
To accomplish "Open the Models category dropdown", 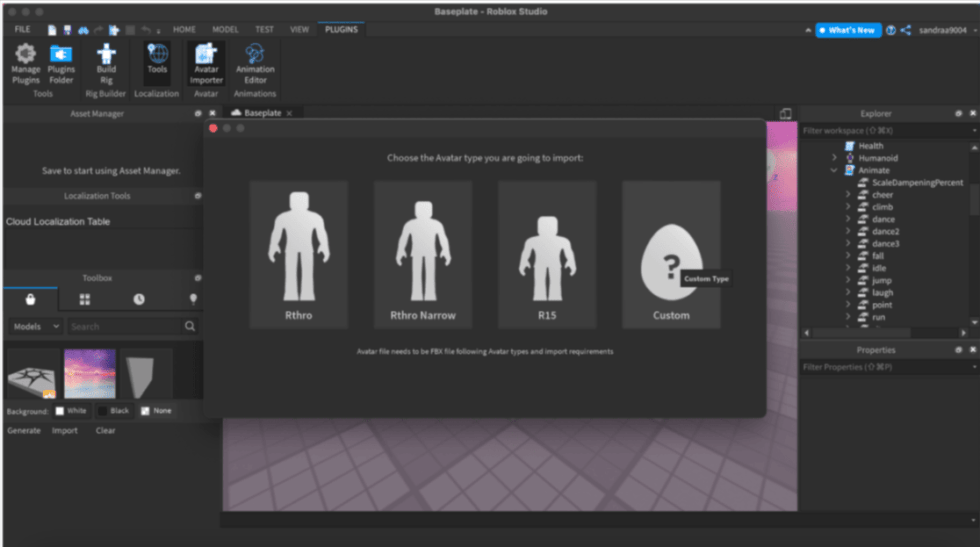I will (36, 326).
